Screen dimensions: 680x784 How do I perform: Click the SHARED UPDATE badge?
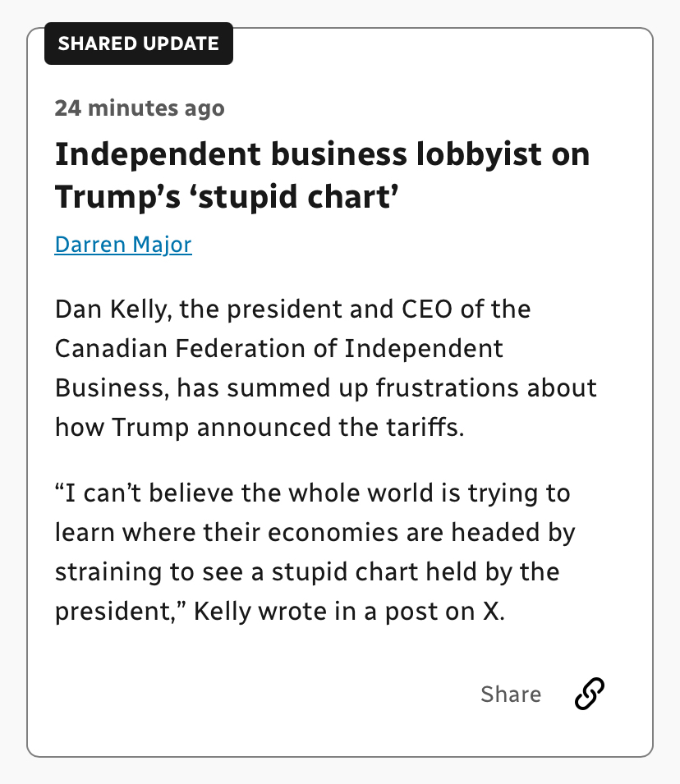tap(139, 44)
